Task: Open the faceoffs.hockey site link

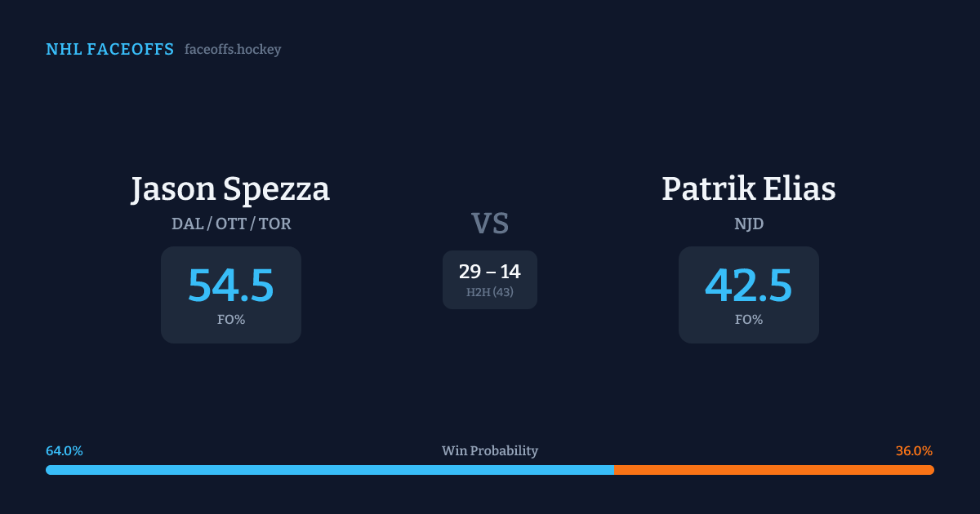Action: (x=233, y=50)
